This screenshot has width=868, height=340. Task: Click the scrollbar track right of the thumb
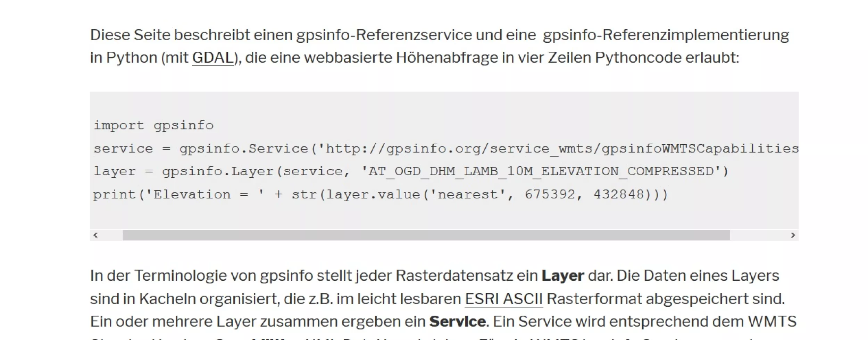coord(758,235)
